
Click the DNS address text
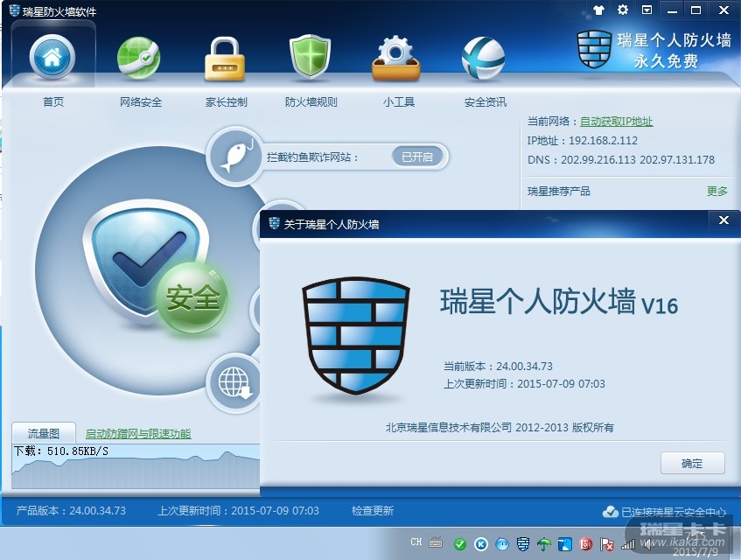click(621, 159)
